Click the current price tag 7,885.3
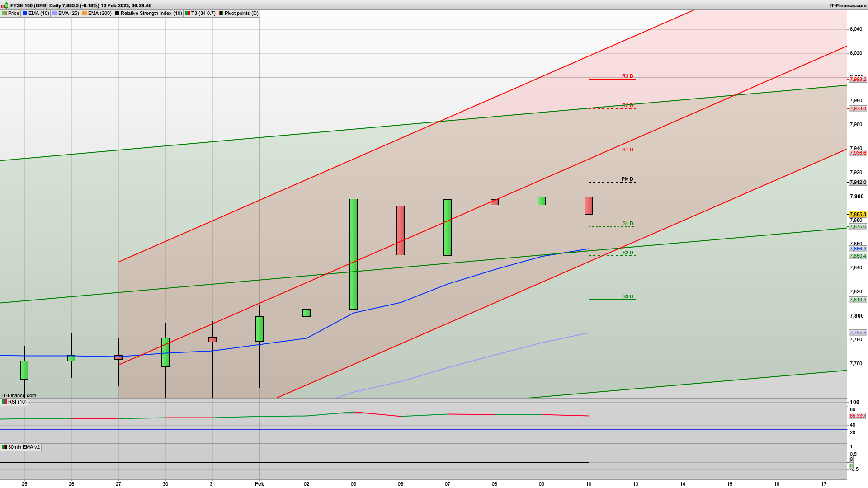The image size is (868, 488). 858,215
